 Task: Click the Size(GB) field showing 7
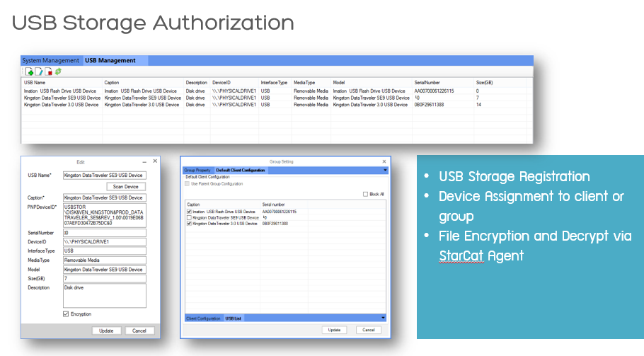(x=104, y=279)
